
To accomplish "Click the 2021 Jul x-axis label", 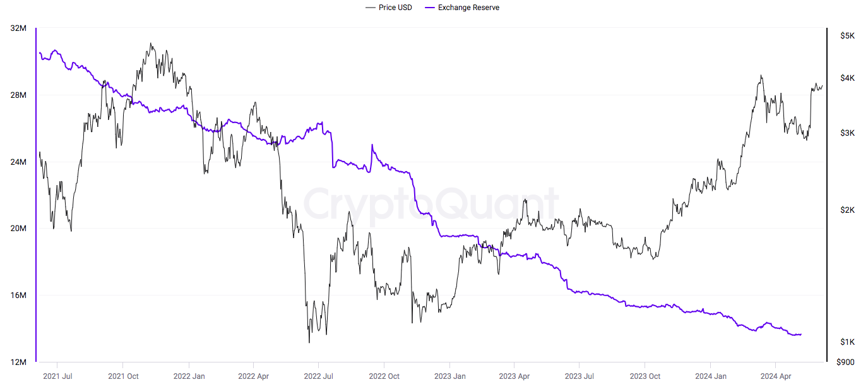I will coord(57,376).
